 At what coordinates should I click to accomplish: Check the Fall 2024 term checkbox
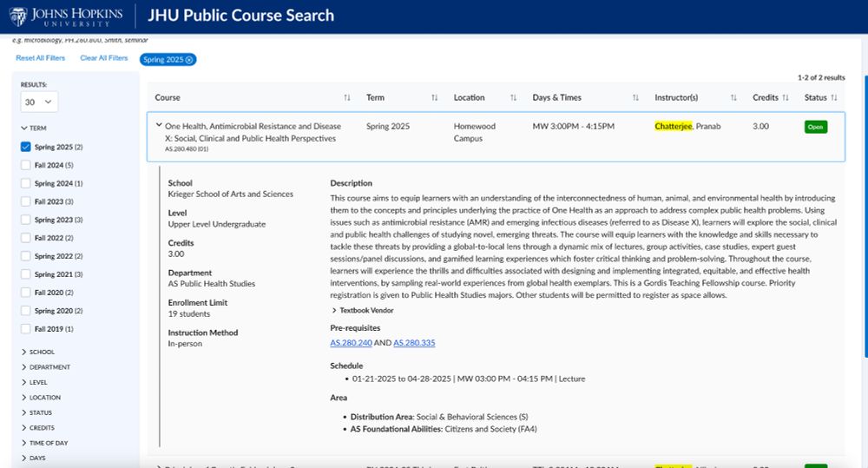coord(25,165)
